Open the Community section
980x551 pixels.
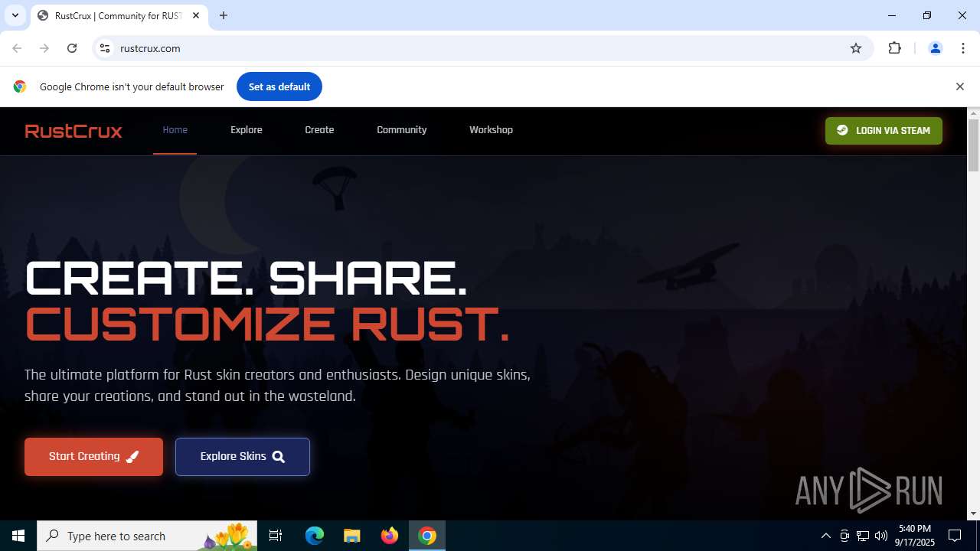click(402, 130)
